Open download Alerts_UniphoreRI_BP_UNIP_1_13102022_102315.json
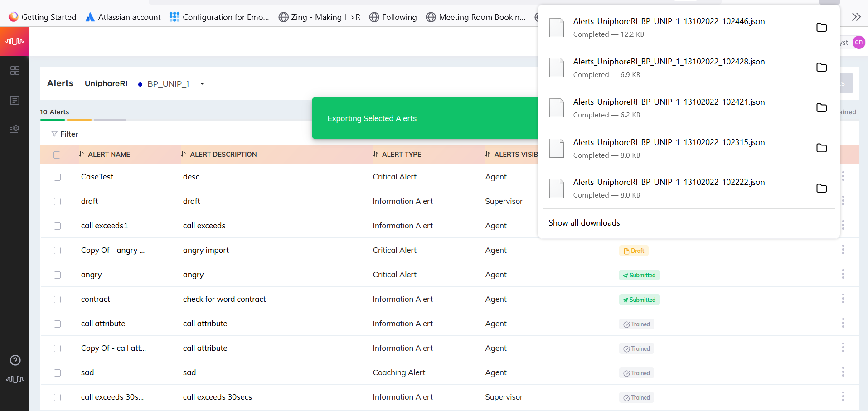Viewport: 868px width, 411px height. tap(669, 142)
